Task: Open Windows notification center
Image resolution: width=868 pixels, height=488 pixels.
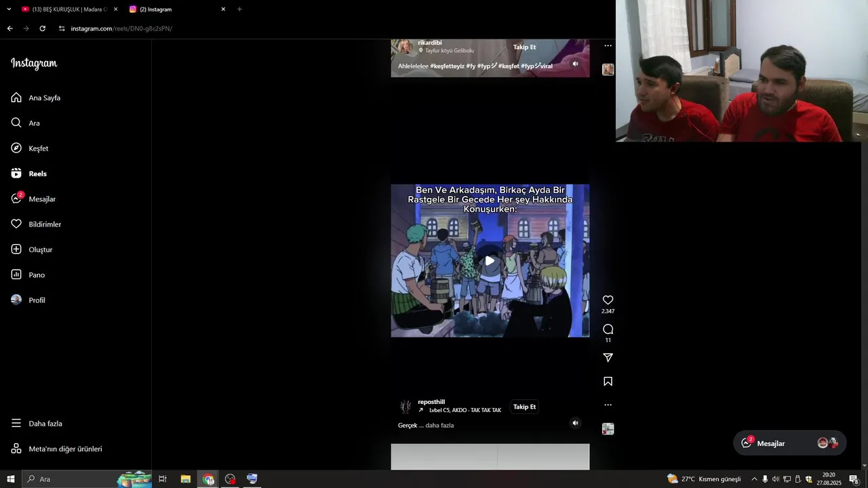Action: [854, 479]
